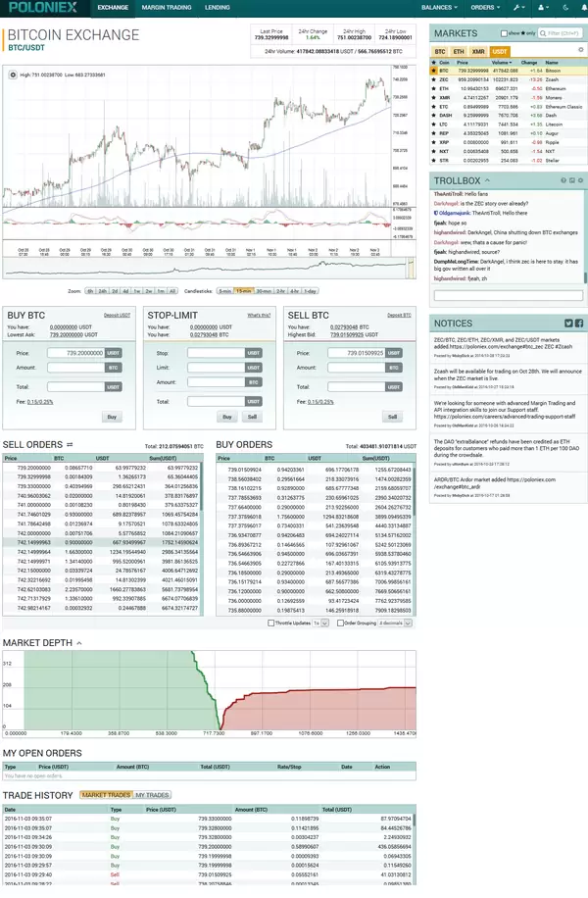
Task: Select the 15-min candlestick option
Action: tap(244, 291)
